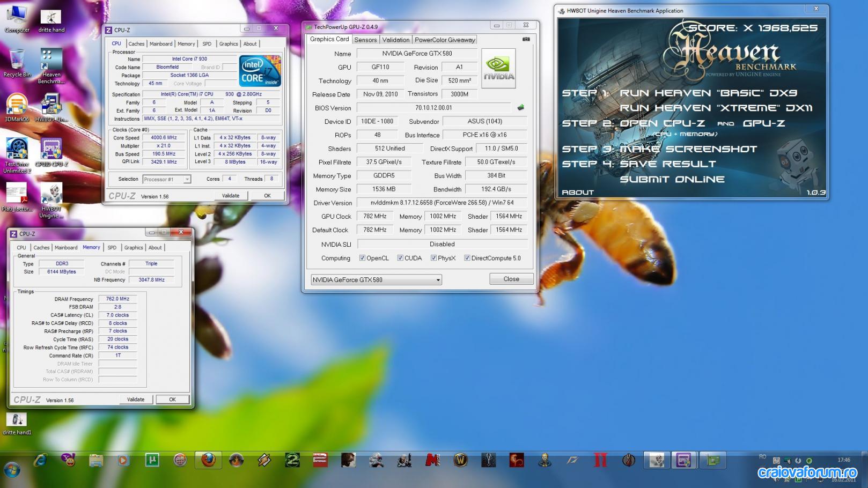Click SAVE RESULT in HWBOT window
Screen dimensions: 868x488
668,164
